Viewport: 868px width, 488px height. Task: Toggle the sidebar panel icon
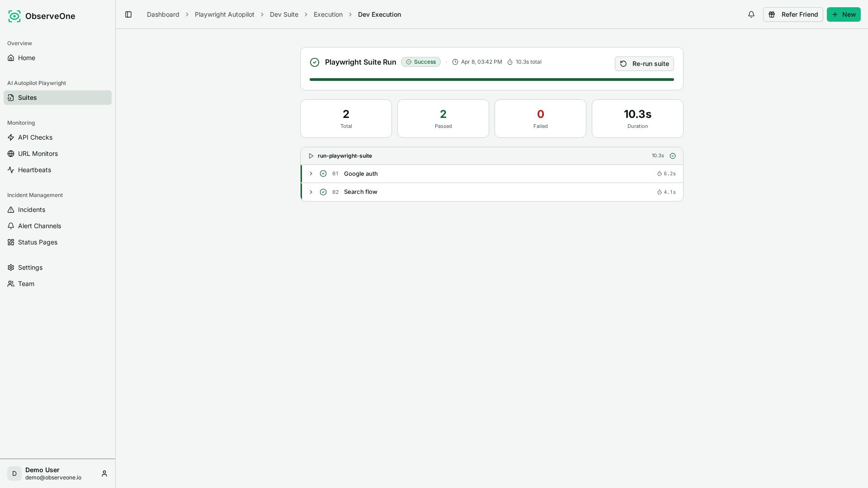(128, 14)
